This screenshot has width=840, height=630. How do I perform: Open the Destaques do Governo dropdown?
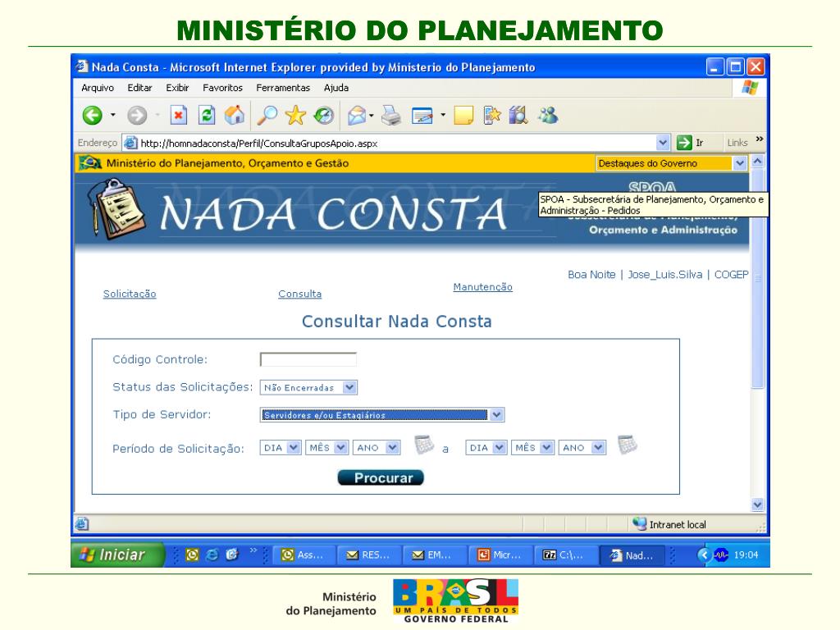[739, 163]
